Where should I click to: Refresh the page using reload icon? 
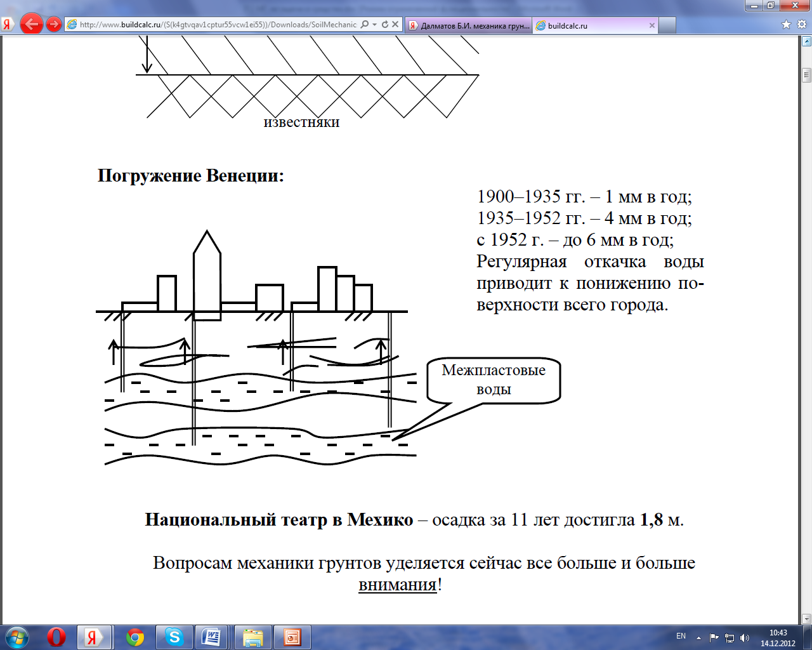[x=384, y=25]
